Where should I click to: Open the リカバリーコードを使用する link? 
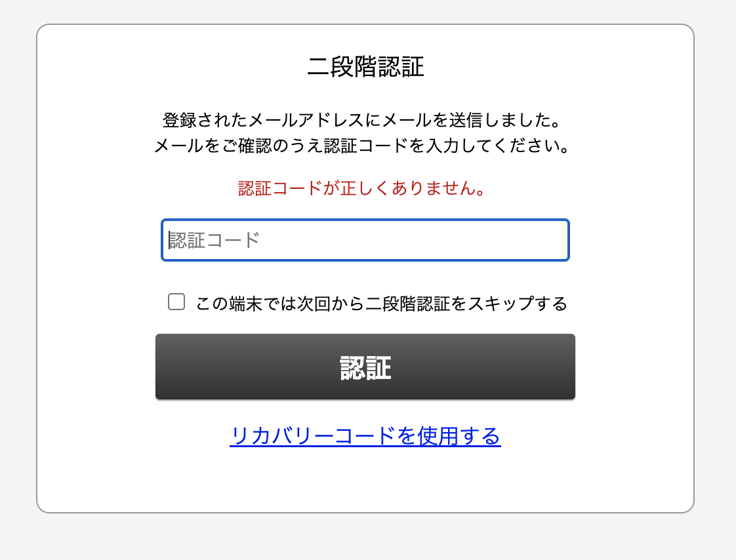365,436
